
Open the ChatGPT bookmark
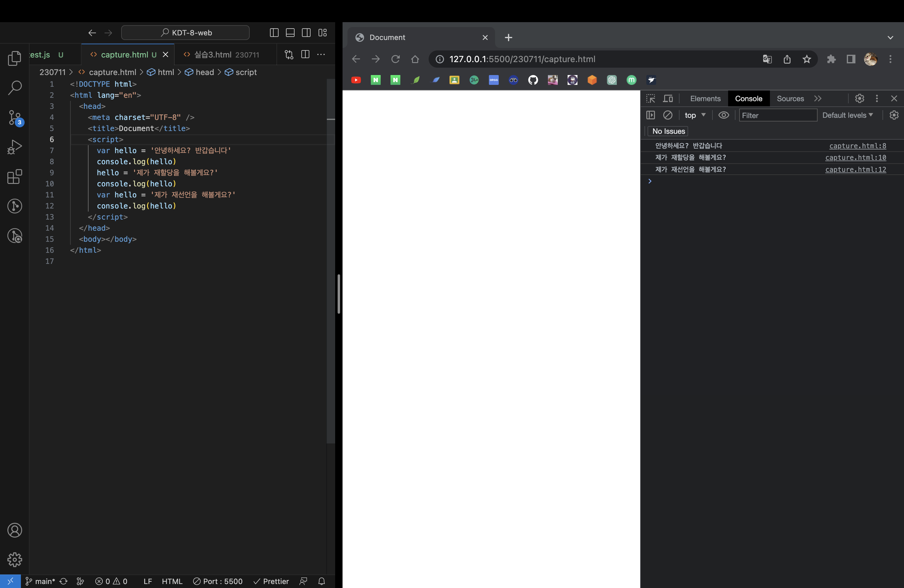point(612,80)
